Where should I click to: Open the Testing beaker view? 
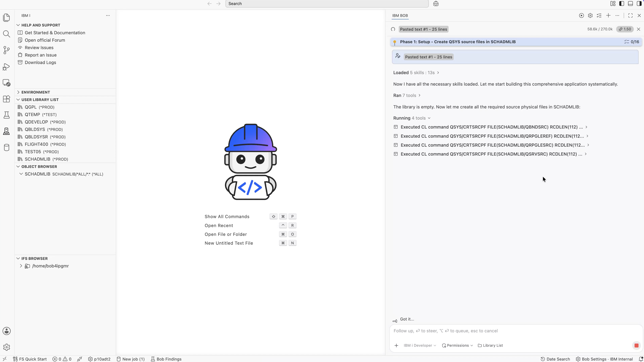[7, 115]
